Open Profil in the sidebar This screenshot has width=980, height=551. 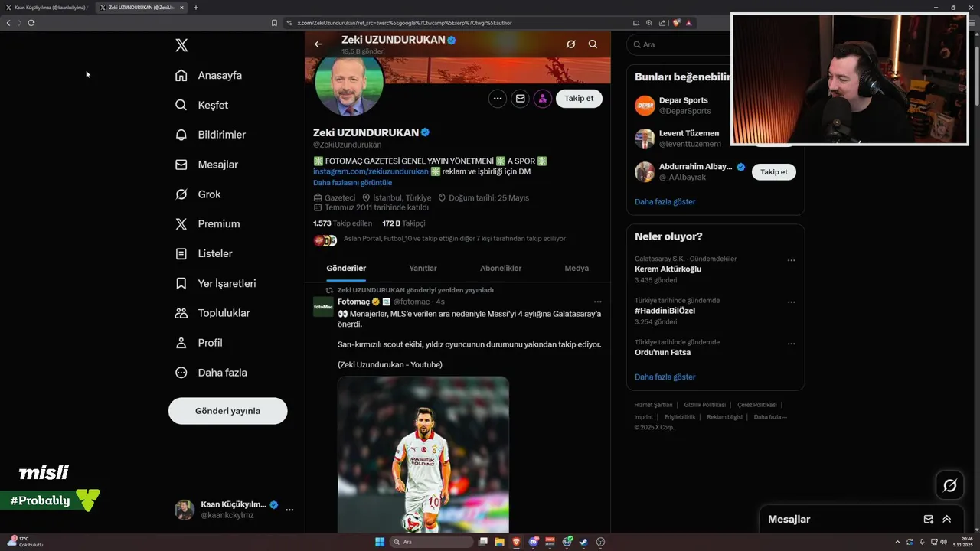click(198, 343)
